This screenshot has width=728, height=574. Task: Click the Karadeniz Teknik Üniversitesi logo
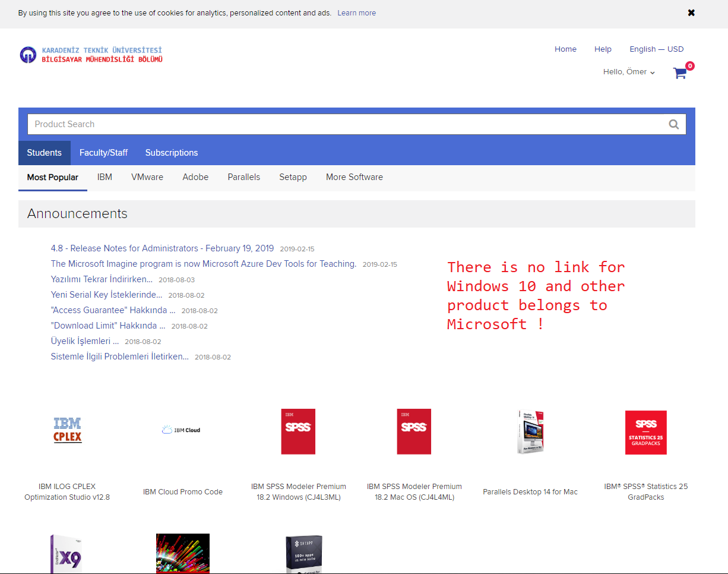(x=91, y=55)
